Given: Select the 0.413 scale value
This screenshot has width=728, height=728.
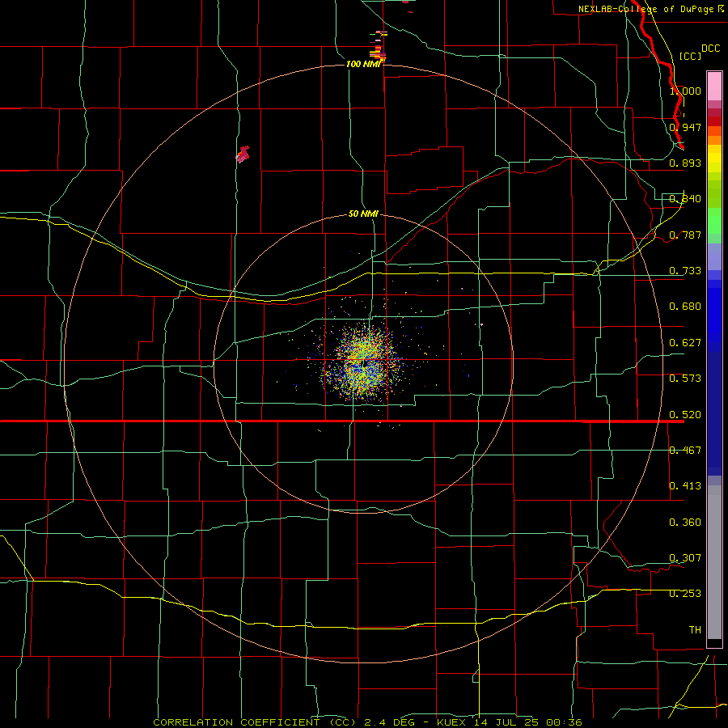Looking at the screenshot, I should [685, 486].
